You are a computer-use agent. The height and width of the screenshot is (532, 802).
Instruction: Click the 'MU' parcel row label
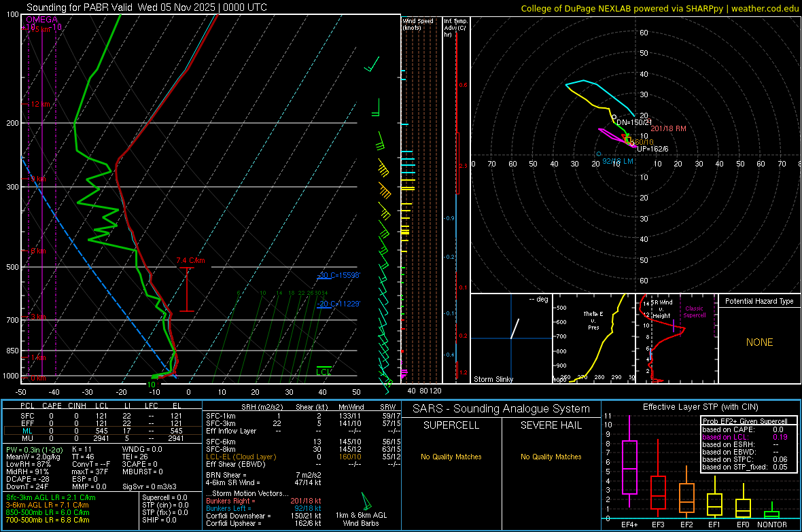coord(27,438)
